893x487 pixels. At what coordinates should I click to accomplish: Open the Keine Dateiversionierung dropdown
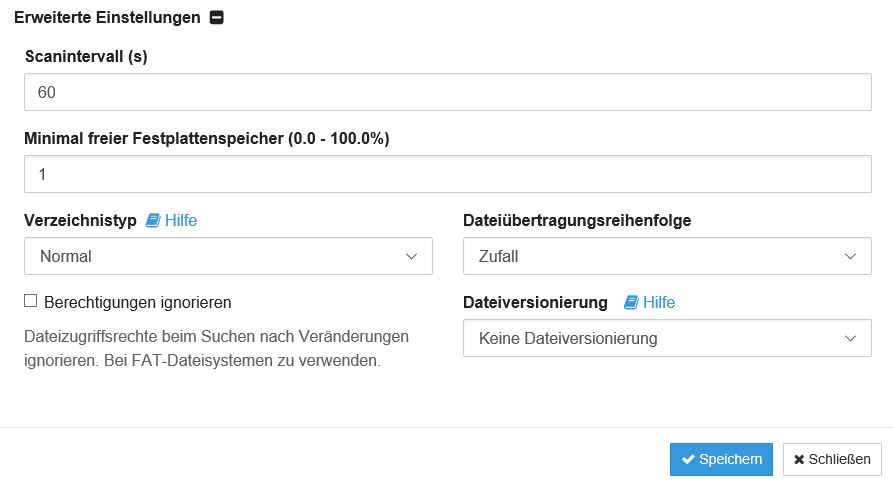(x=667, y=338)
